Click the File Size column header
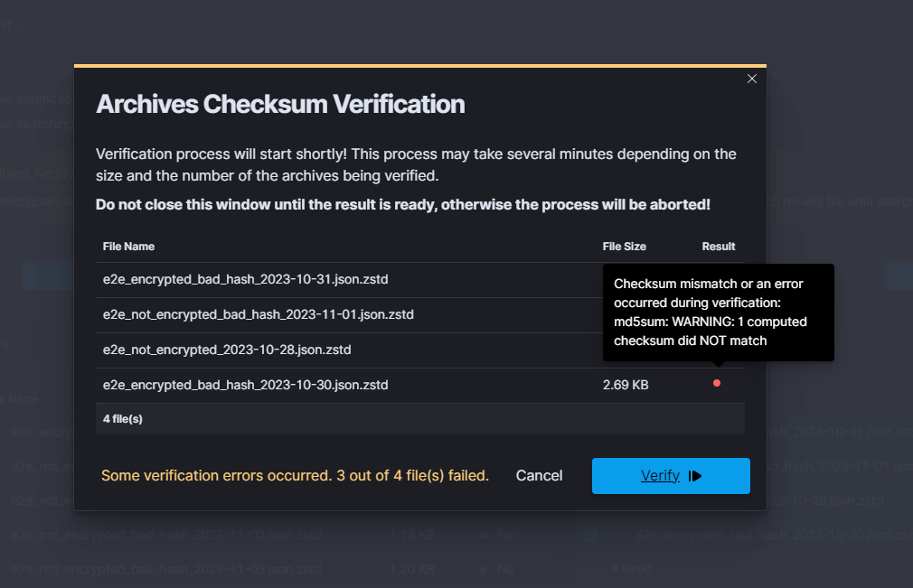This screenshot has width=913, height=588. click(624, 247)
